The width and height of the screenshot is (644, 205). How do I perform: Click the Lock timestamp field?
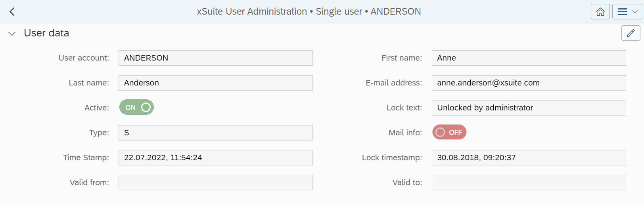coord(529,158)
